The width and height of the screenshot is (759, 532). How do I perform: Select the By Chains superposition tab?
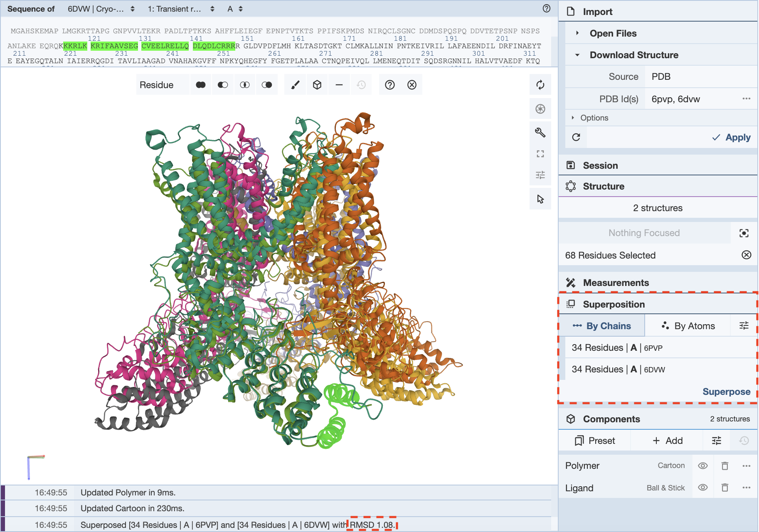pyautogui.click(x=602, y=326)
